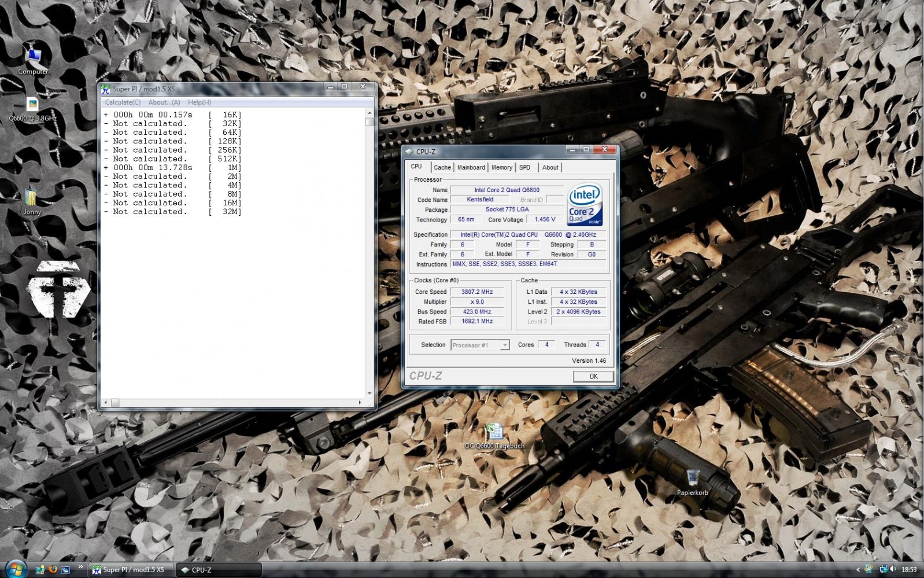This screenshot has height=578, width=924.
Task: Open the OC Q6600 Tagebuch spreadsheet icon
Action: tap(494, 436)
